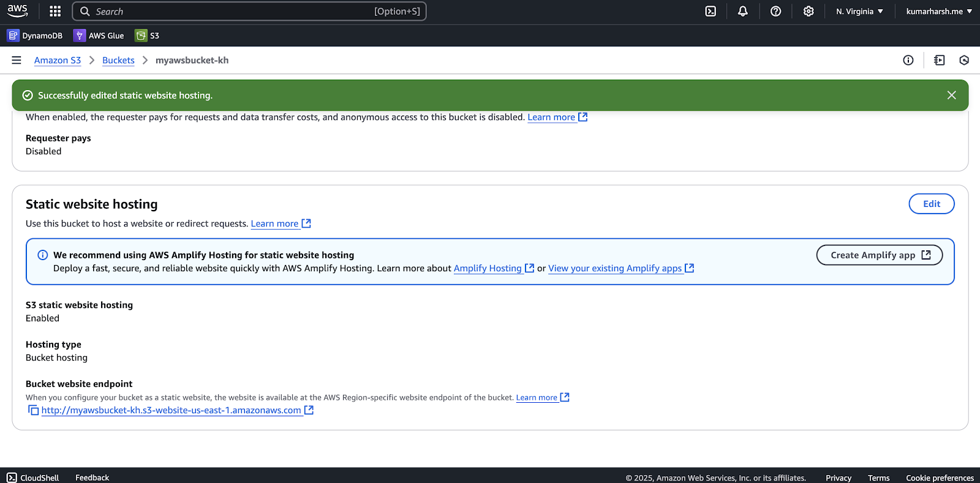
Task: Click the external-link icon after existing Amplify apps
Action: pyautogui.click(x=690, y=268)
